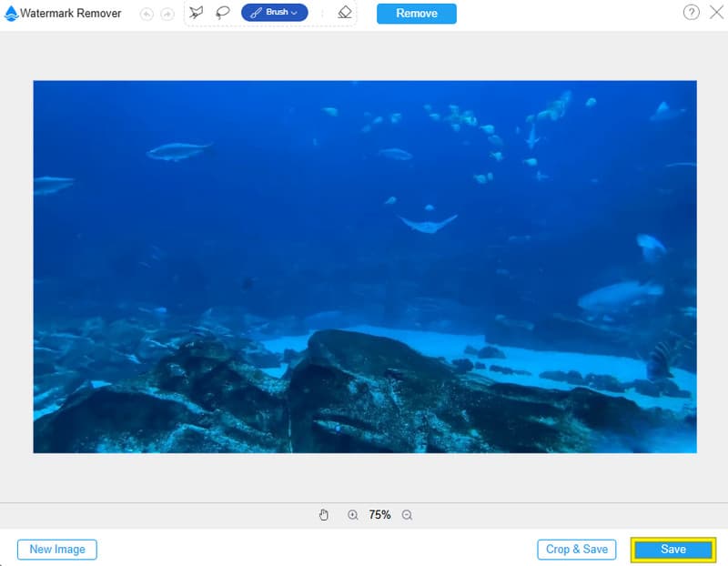Click the stingray in the image
The height and width of the screenshot is (566, 728).
(428, 223)
